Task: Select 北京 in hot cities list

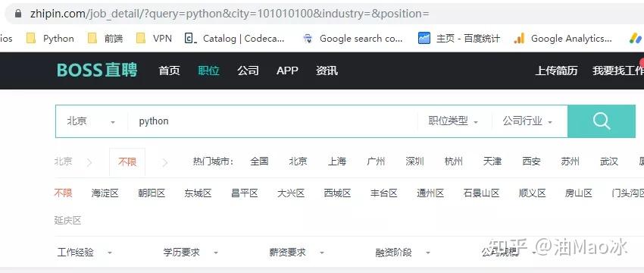Action: point(299,162)
